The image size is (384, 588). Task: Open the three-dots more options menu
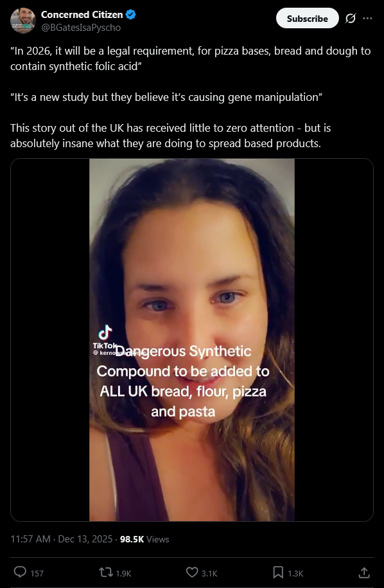[x=368, y=19]
